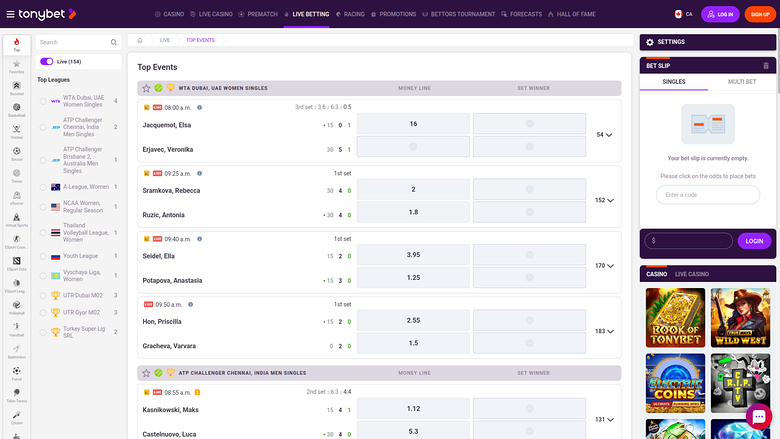780x439 pixels.
Task: Select Thailand Volleyball League Women radio
Action: tap(43, 233)
